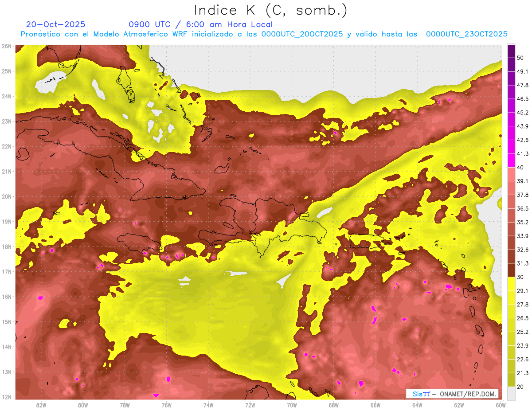Click the SisTT ONAMET/REP.DOM. credit box
Image resolution: width=532 pixels, height=411 pixels.
click(x=452, y=394)
